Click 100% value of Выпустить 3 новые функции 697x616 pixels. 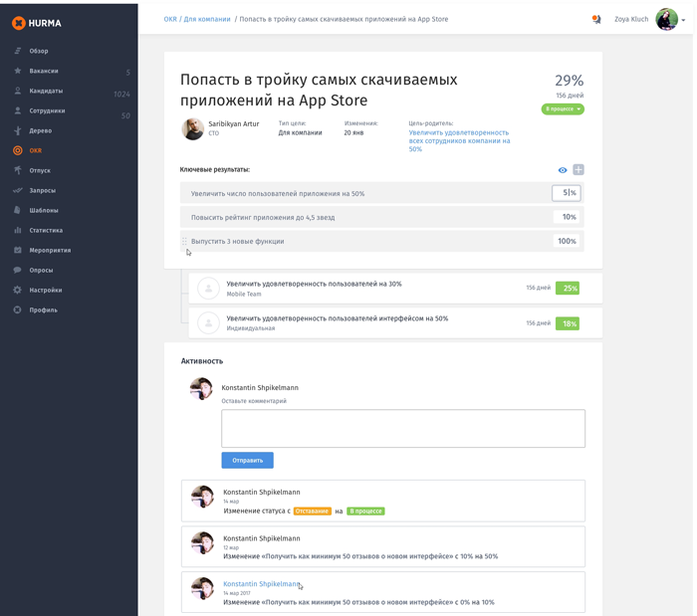coord(567,241)
